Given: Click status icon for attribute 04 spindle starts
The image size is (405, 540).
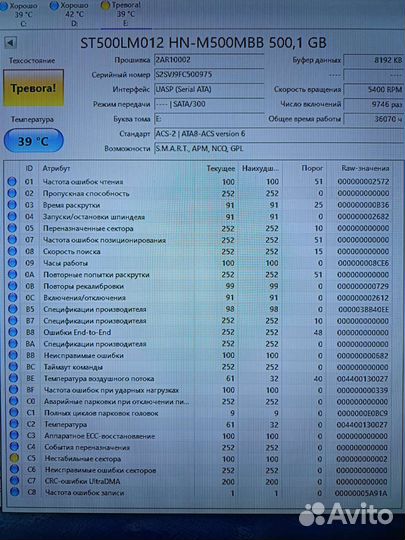Looking at the screenshot, I should click(x=12, y=217).
